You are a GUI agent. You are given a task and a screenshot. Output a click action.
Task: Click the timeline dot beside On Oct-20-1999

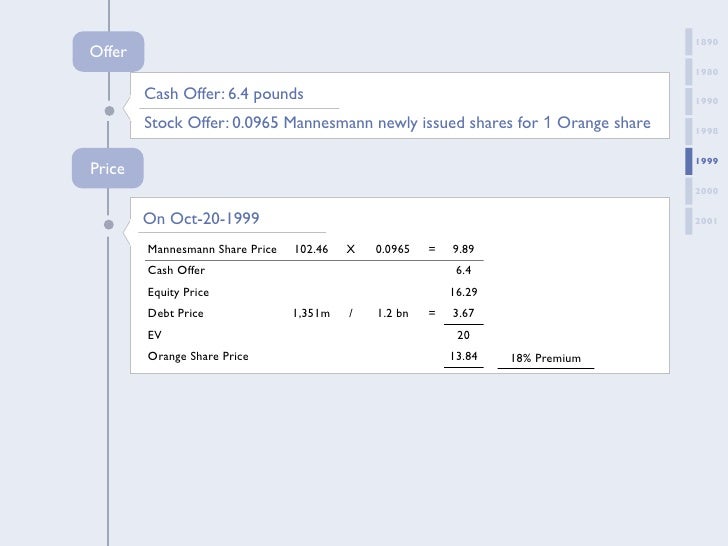pyautogui.click(x=108, y=225)
